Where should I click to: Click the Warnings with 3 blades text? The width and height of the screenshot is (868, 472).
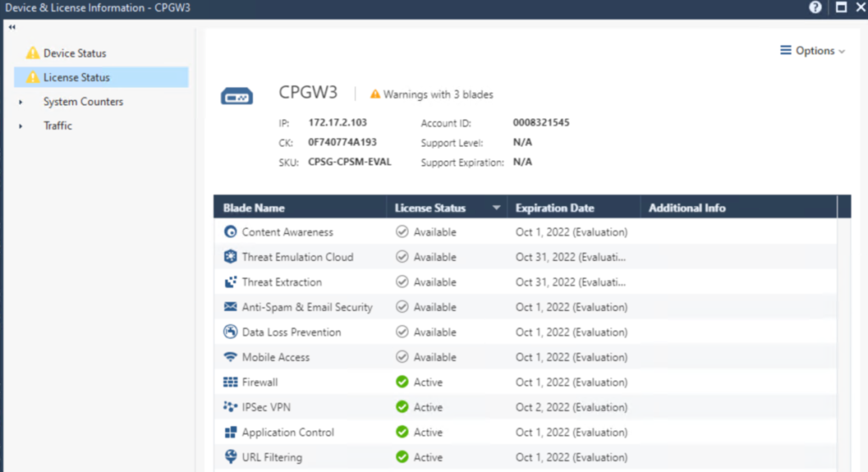tap(438, 95)
